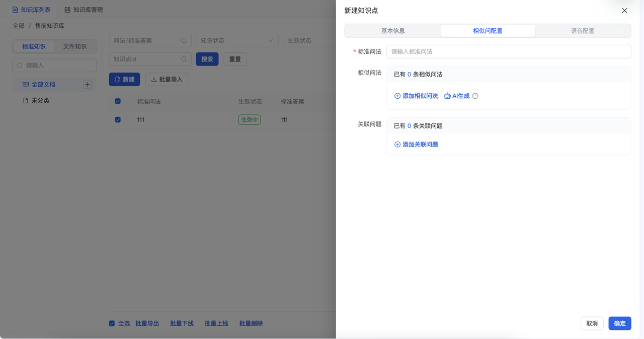The image size is (644, 339).
Task: Click the search icon in the 知识点id field
Action: [184, 59]
